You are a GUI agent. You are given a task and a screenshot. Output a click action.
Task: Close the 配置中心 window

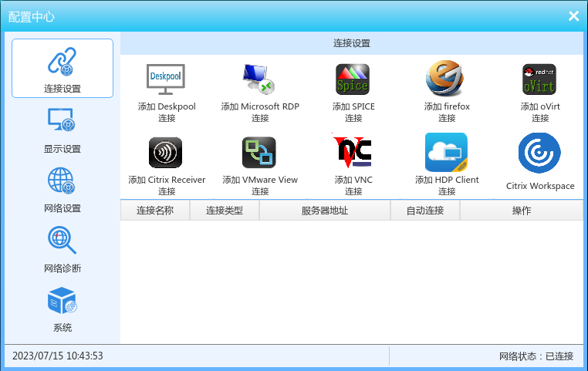pos(573,15)
